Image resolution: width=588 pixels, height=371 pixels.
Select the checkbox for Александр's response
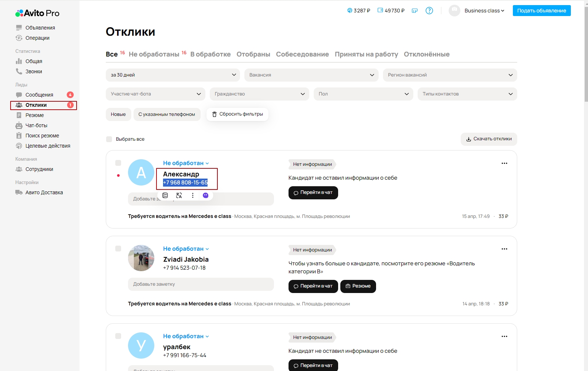click(x=118, y=163)
